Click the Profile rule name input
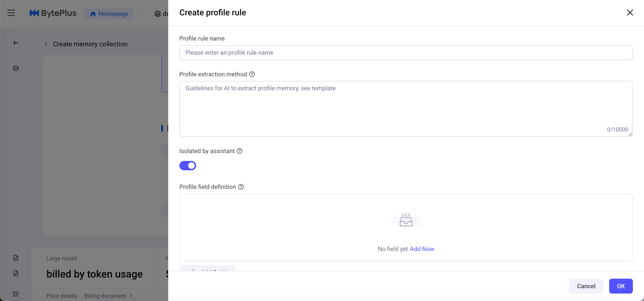The image size is (644, 301). (x=406, y=53)
